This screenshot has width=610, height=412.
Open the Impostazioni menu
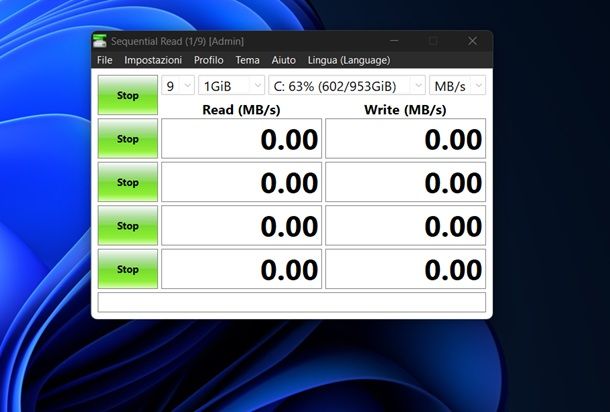point(153,60)
